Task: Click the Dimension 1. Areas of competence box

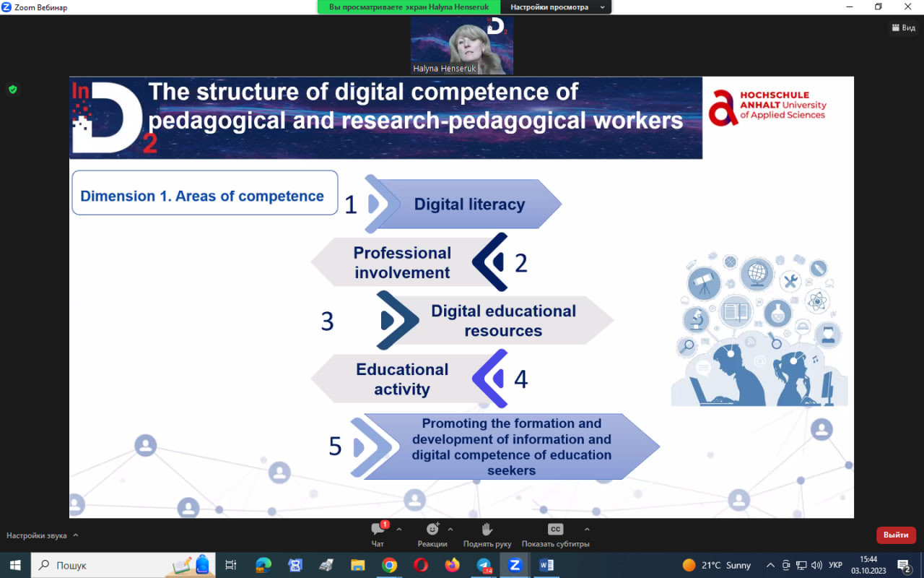Action: pyautogui.click(x=205, y=193)
